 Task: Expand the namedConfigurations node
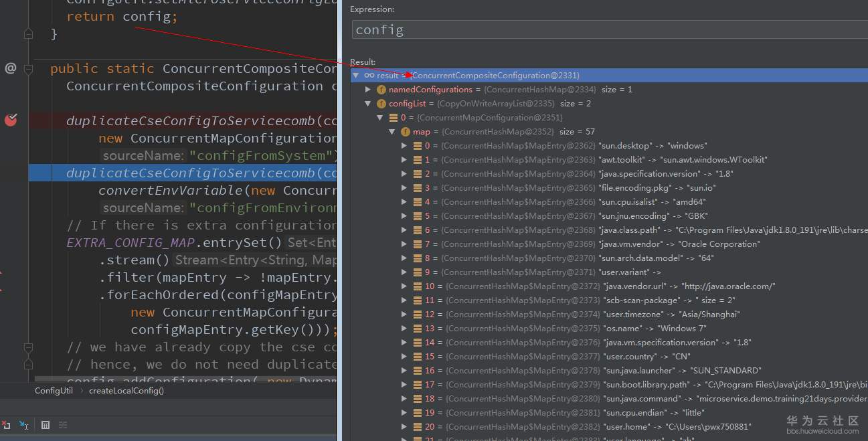coord(368,90)
